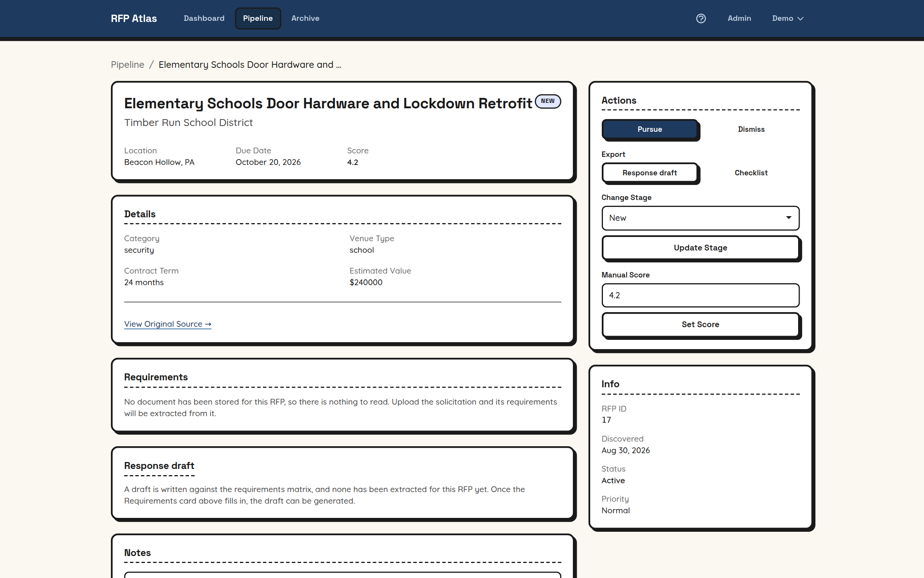
Task: Click the Timber Run School District text
Action: pyautogui.click(x=188, y=123)
